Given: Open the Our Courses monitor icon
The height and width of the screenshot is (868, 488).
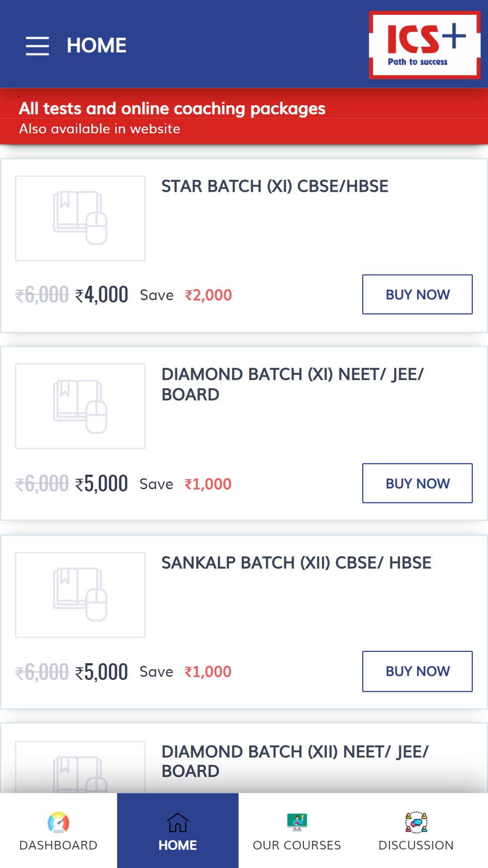Looking at the screenshot, I should click(x=297, y=822).
